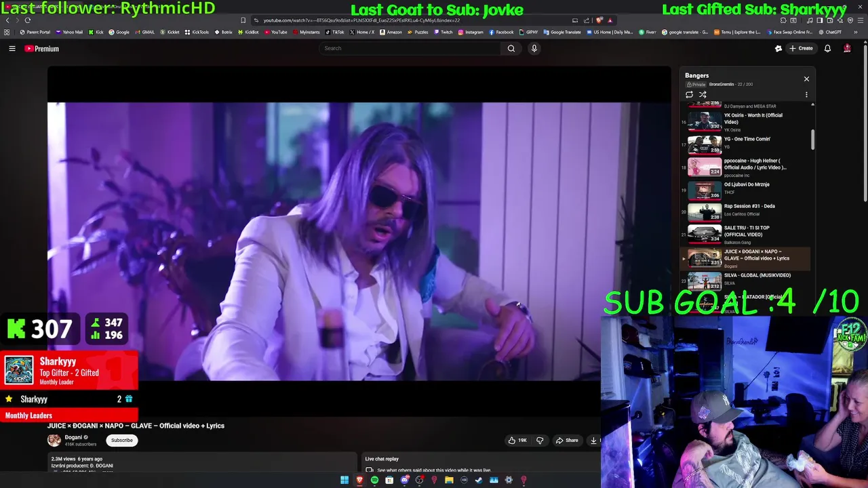
Task: Click the YouTube search magnifier button
Action: (x=511, y=48)
